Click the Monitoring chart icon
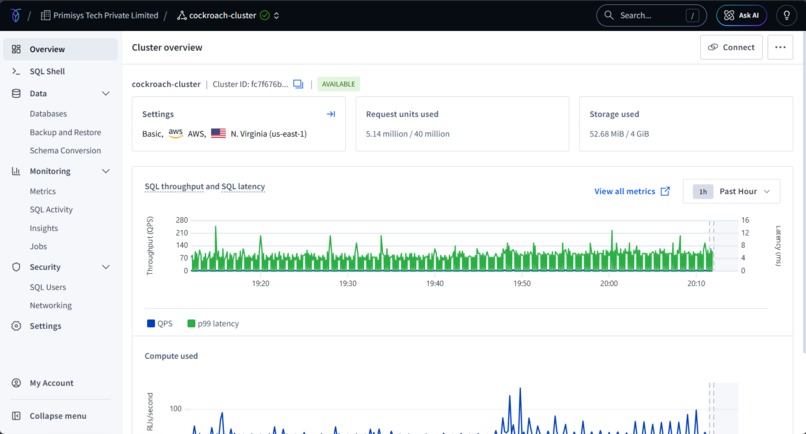 point(16,171)
